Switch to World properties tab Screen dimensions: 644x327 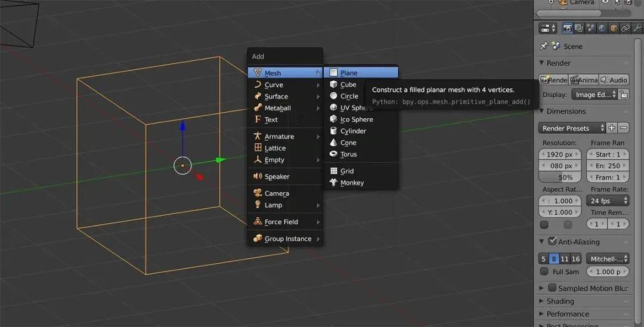pos(602,29)
